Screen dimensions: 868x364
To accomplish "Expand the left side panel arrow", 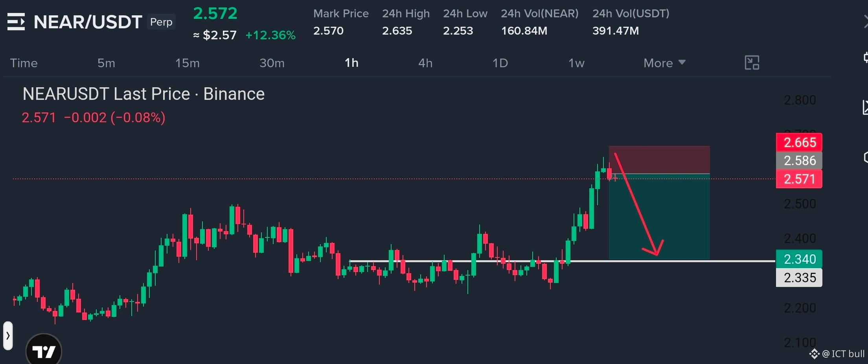I will click(8, 336).
